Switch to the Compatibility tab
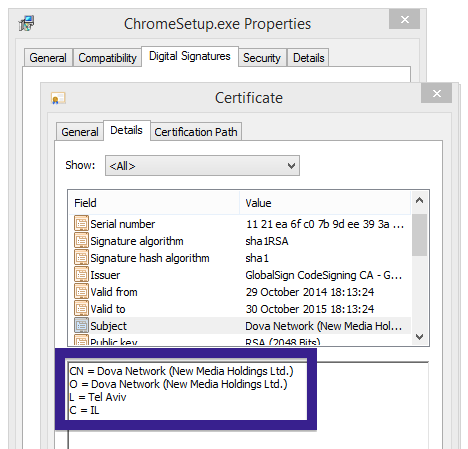Viewport: 468px width, 449px height. click(x=107, y=58)
